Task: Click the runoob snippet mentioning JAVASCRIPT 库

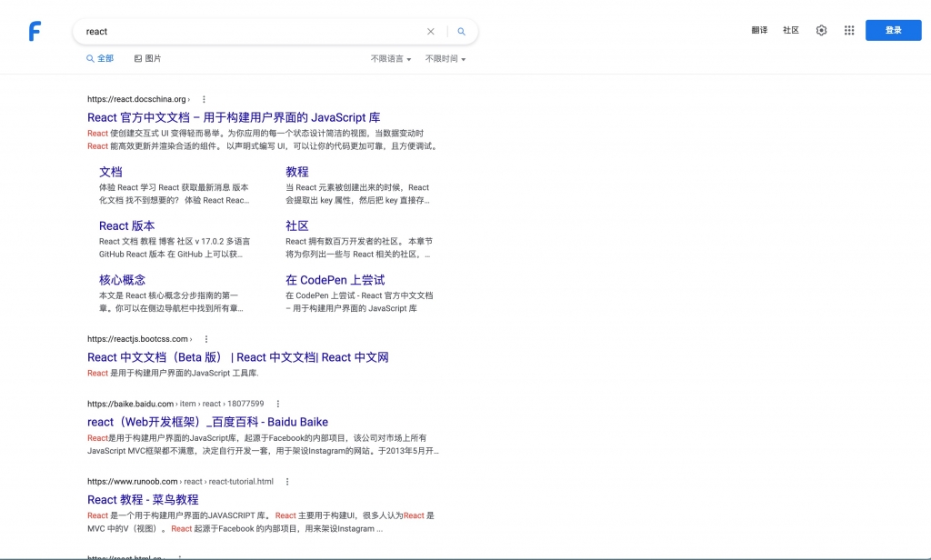Action: tap(261, 522)
